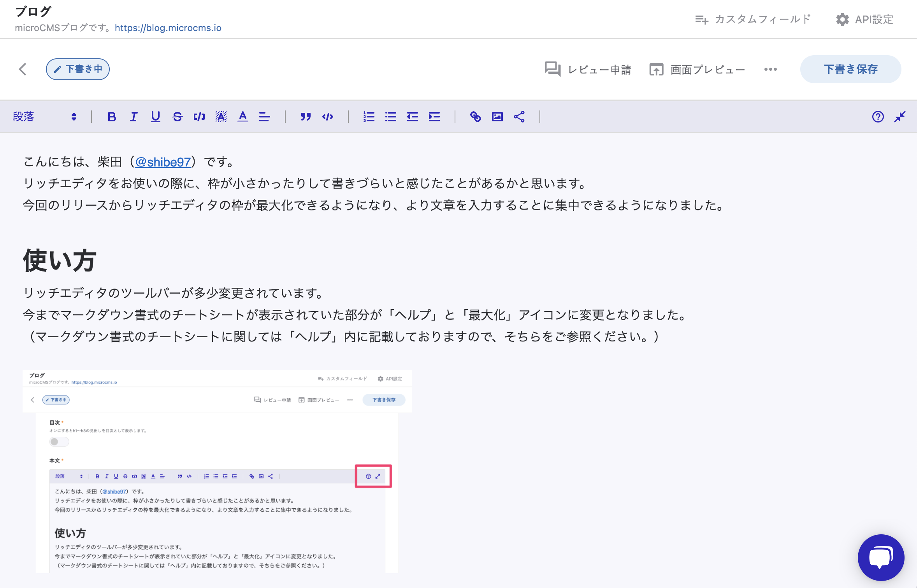Screen dimensions: 917x588
Task: Apply inline code formatting
Action: 199,117
